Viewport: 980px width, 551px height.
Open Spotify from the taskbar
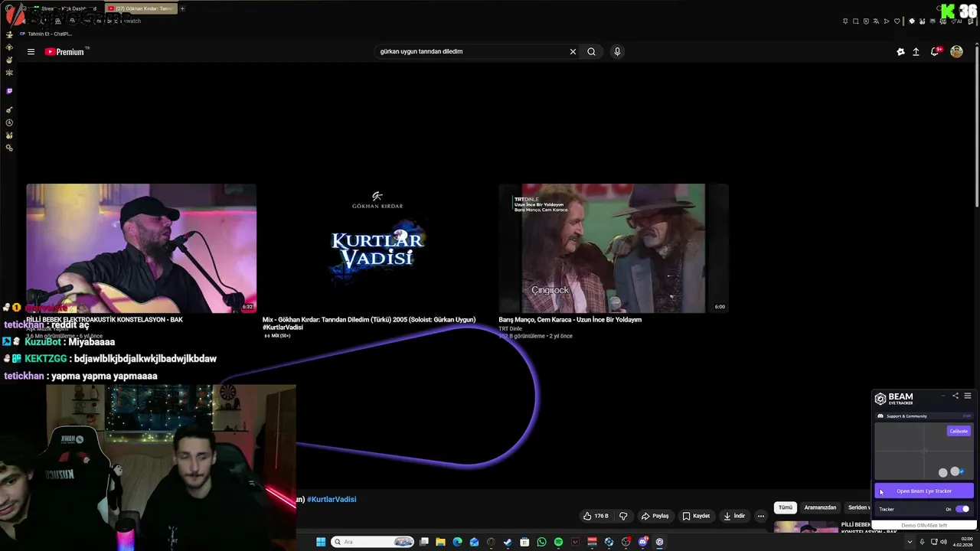[x=558, y=542]
